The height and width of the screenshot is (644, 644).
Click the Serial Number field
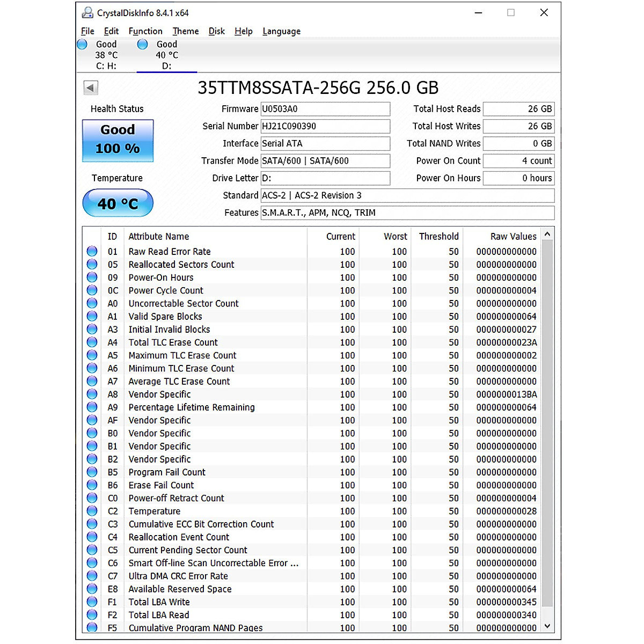pyautogui.click(x=325, y=126)
